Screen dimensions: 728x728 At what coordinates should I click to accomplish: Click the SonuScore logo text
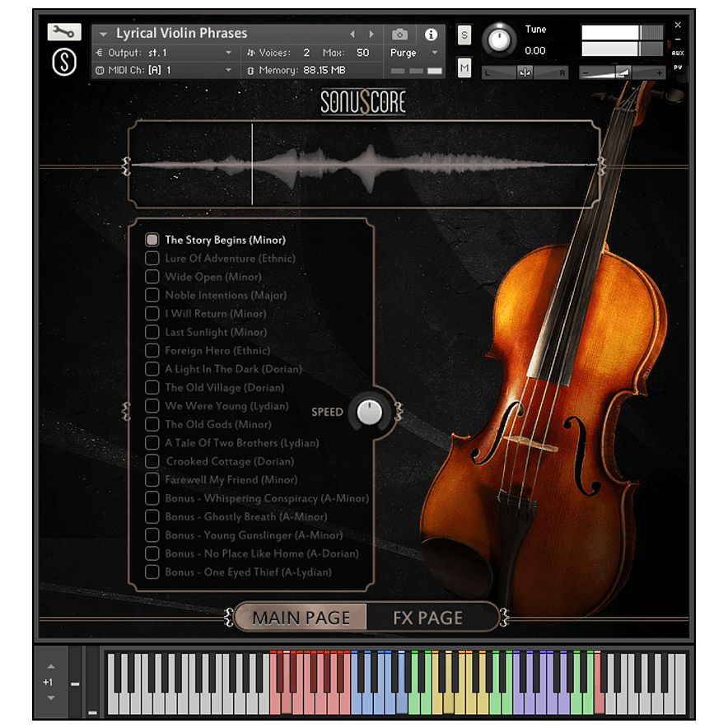pos(363,102)
